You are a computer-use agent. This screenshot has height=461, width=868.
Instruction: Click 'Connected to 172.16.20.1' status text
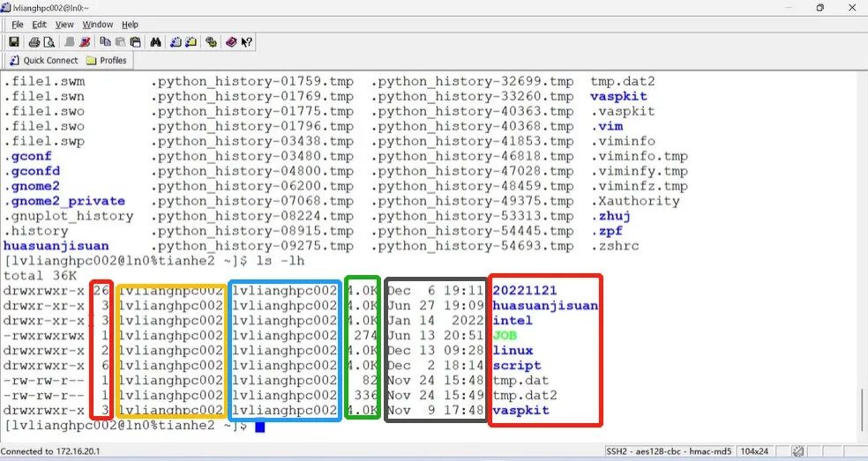pyautogui.click(x=50, y=451)
